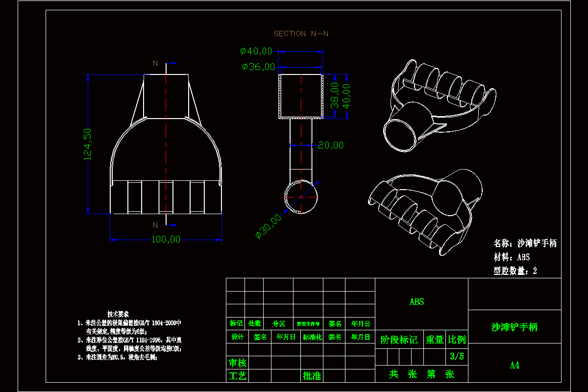588x392 pixels.
Task: Click the 名称：沙滩铲手柄 label
Action: (525, 243)
